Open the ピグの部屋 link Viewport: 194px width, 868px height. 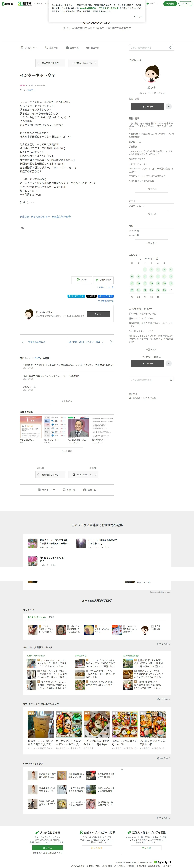coord(159,93)
